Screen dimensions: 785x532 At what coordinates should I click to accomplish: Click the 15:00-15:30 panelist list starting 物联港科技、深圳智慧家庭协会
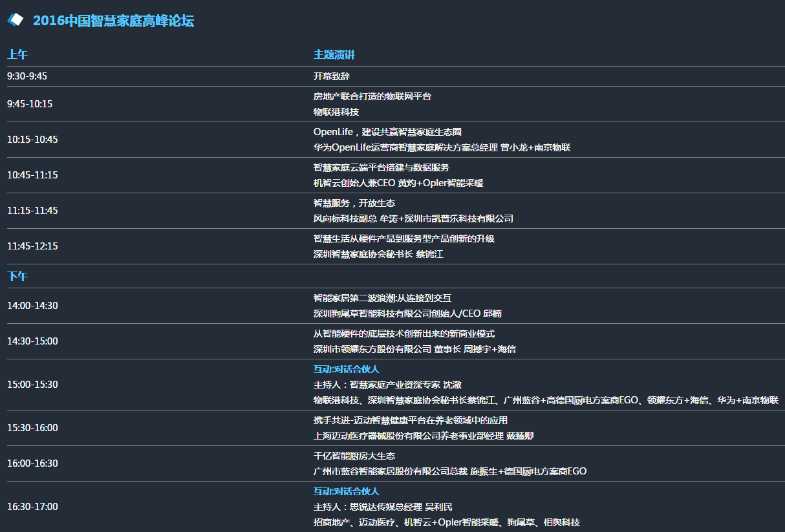pyautogui.click(x=546, y=400)
